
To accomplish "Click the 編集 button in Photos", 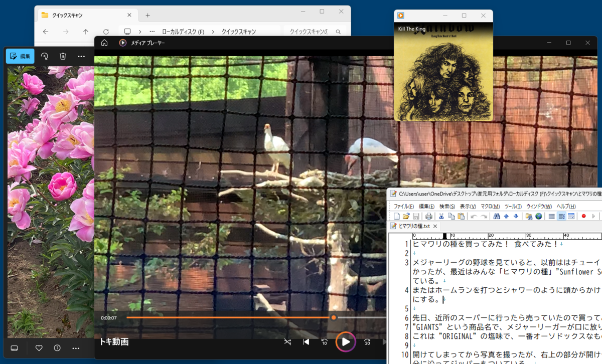I will click(20, 56).
